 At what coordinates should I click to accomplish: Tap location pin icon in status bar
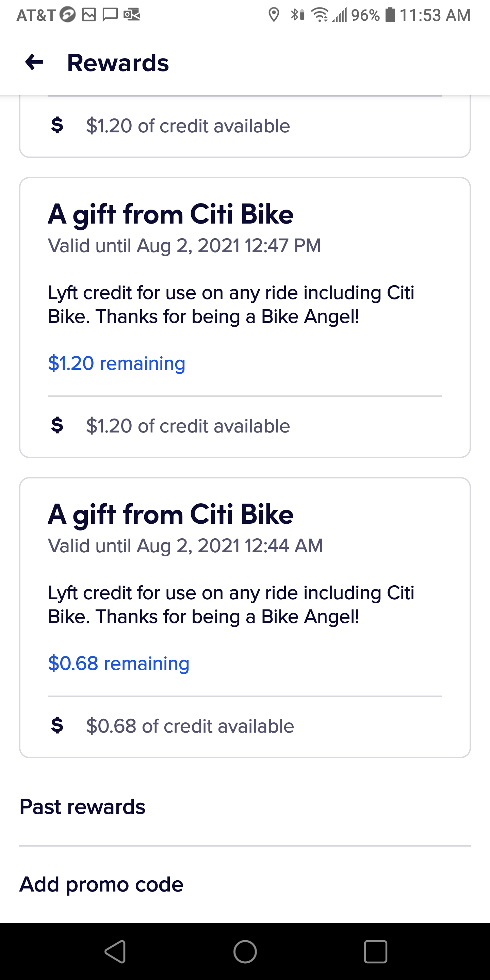(274, 15)
